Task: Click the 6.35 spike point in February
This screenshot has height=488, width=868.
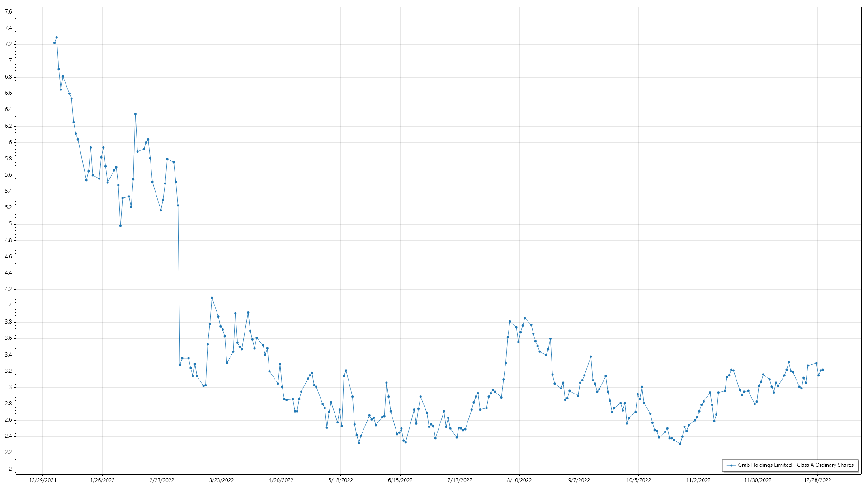Action: 135,114
